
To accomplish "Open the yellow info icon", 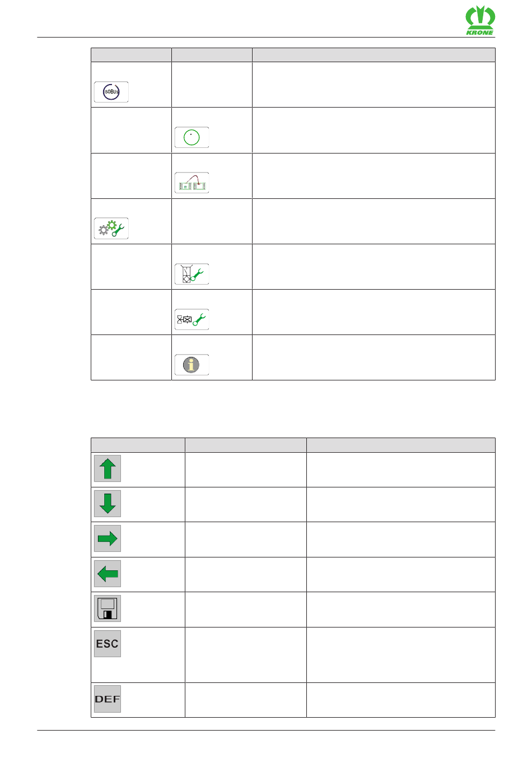I will click(192, 365).
